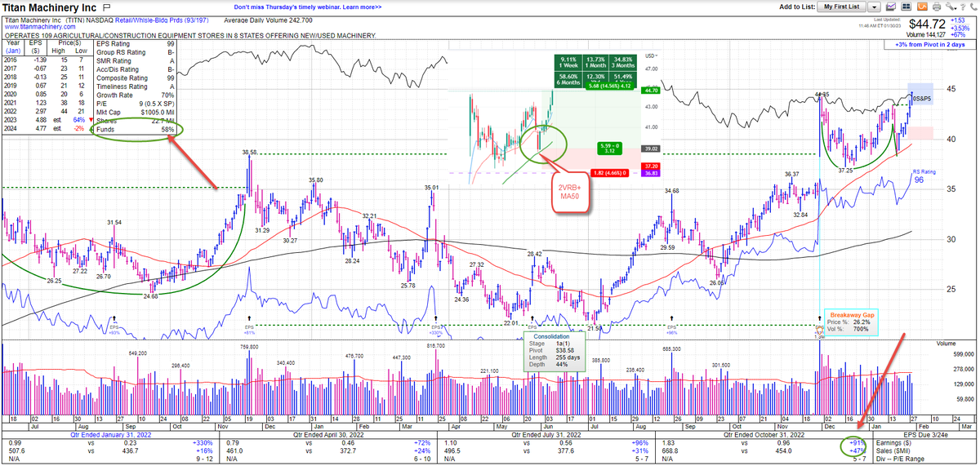980x466 pixels.
Task: Click the Mkt Cap $1005.0 Mil row
Action: point(136,112)
